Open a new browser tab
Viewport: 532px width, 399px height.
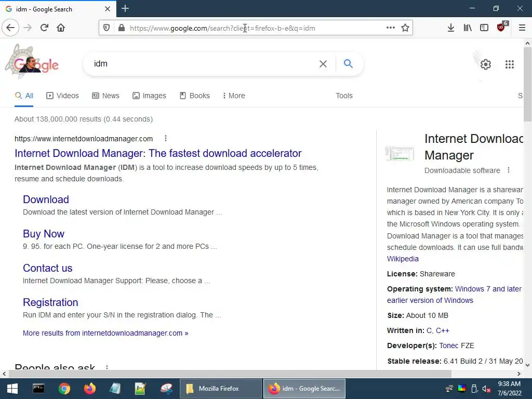click(x=125, y=8)
